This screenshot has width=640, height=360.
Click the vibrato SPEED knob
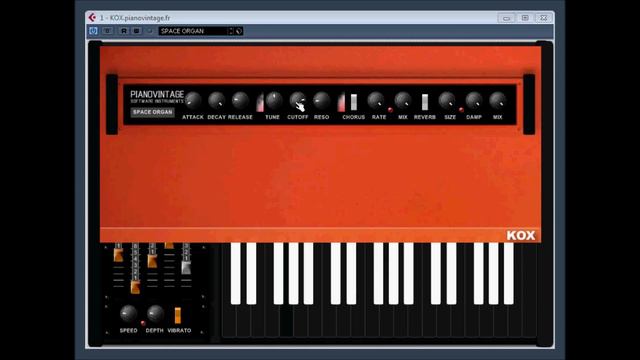(x=129, y=314)
